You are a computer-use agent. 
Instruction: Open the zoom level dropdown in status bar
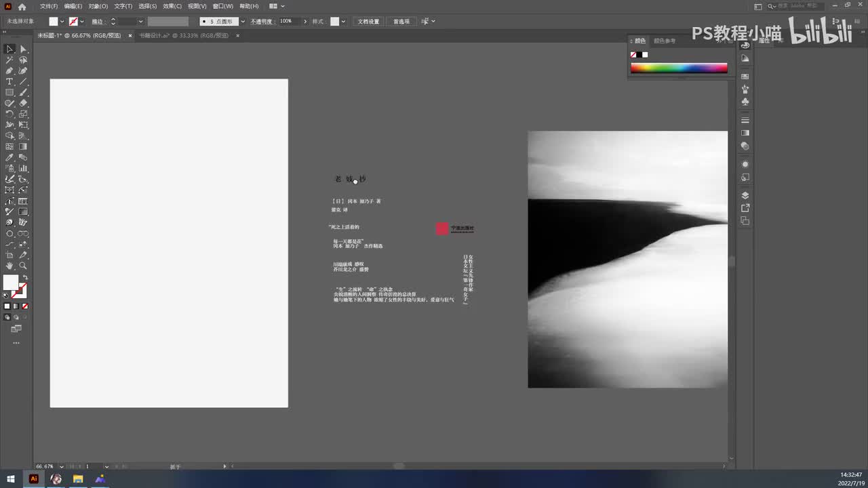(x=62, y=466)
